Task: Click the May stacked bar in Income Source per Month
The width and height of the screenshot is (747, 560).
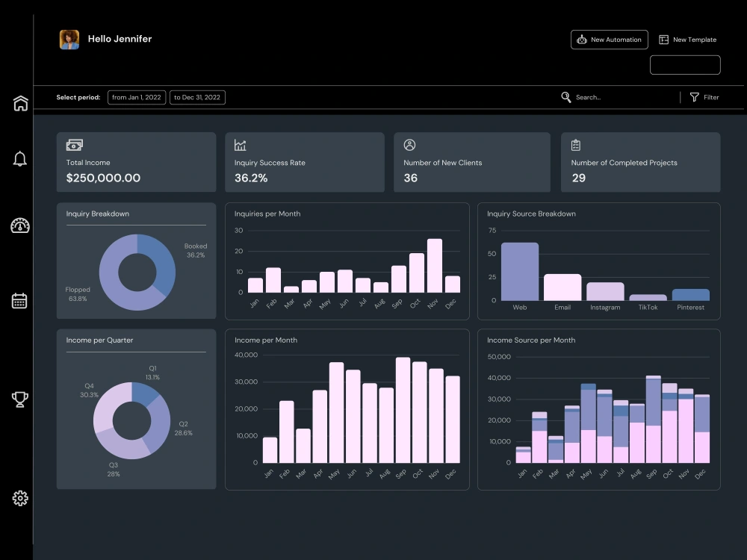Action: (589, 423)
